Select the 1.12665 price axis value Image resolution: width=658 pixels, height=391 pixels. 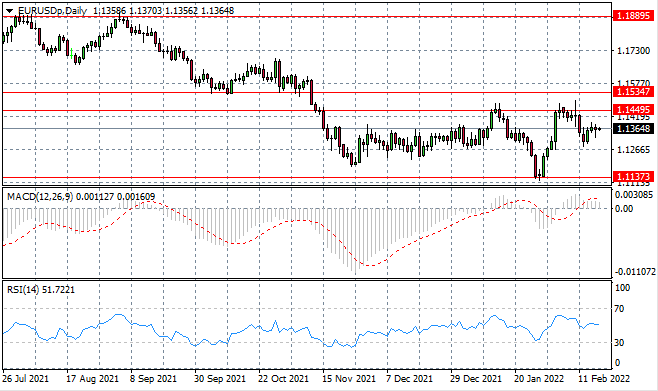tap(633, 150)
